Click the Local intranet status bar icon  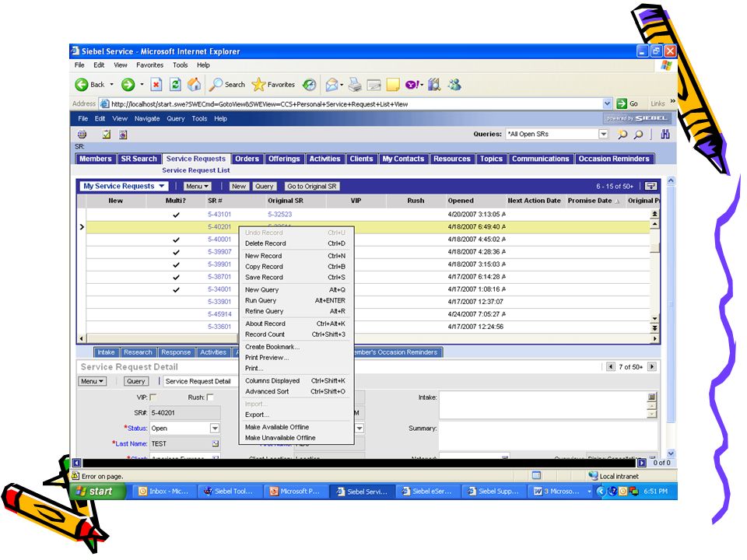point(593,476)
